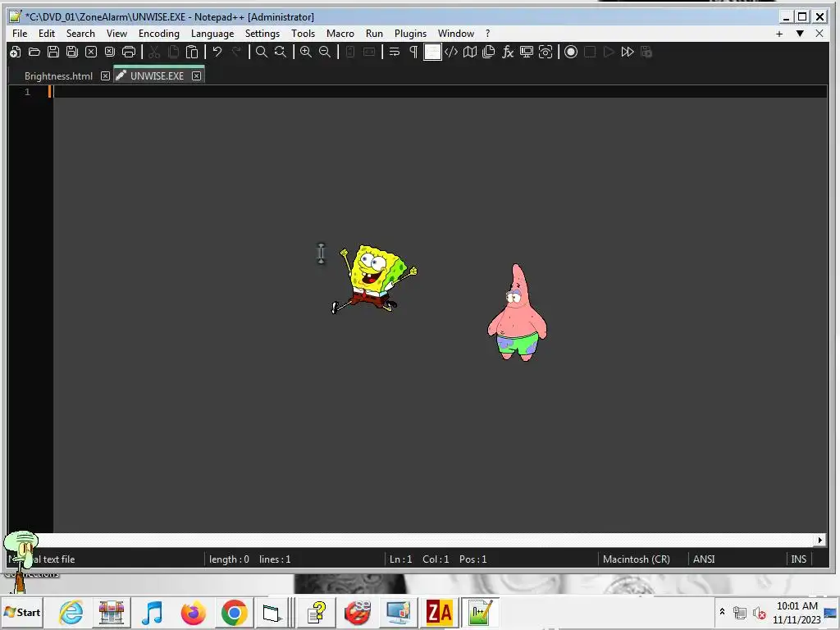Open the Document List panel icon
The image size is (840, 630).
coord(489,52)
